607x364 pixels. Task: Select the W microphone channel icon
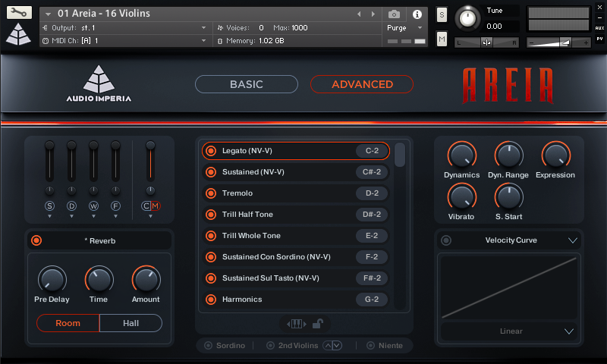click(x=94, y=206)
